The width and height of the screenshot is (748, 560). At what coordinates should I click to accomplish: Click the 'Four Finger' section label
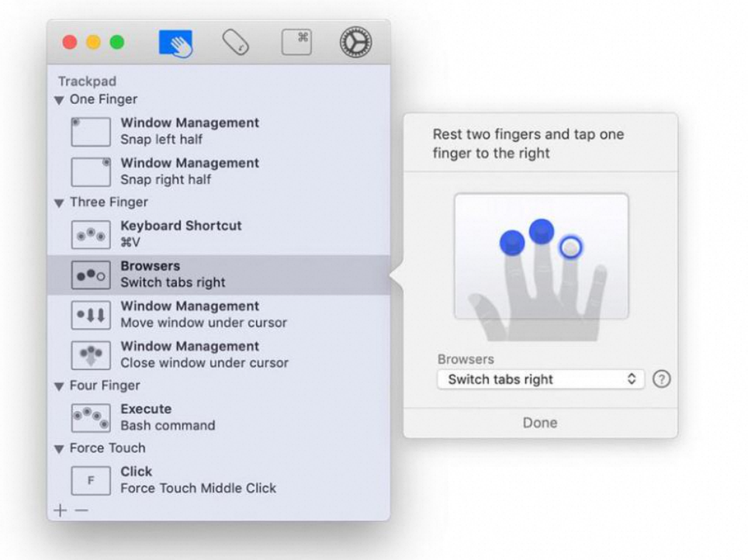(105, 385)
